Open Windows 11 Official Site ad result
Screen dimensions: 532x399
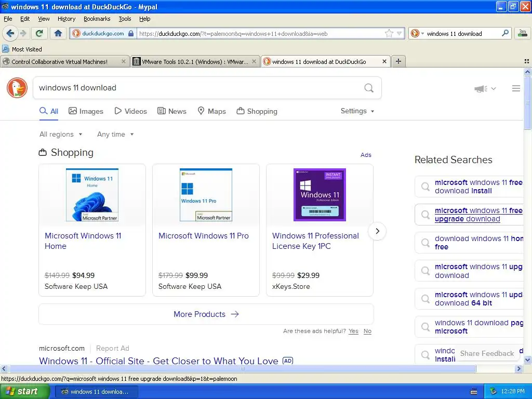pos(158,361)
